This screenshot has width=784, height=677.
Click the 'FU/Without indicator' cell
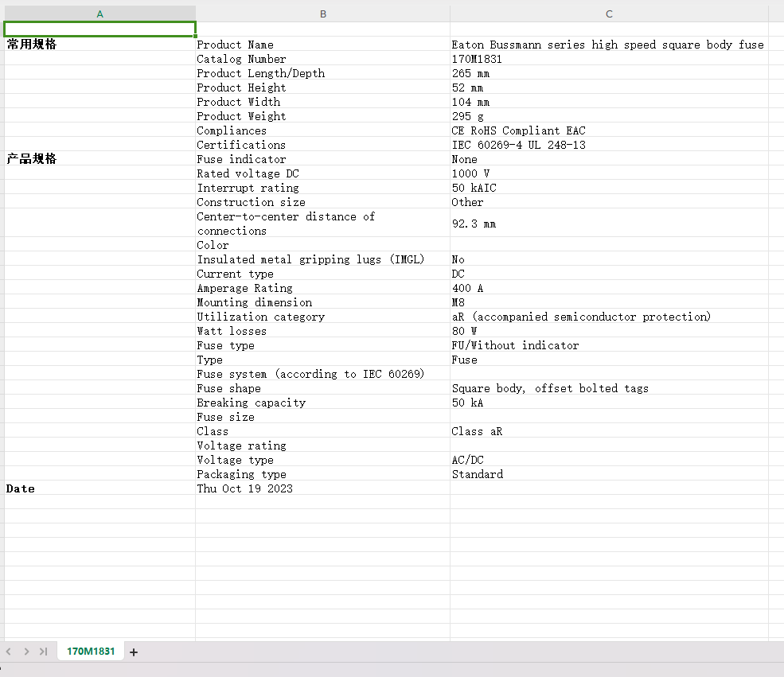click(609, 345)
